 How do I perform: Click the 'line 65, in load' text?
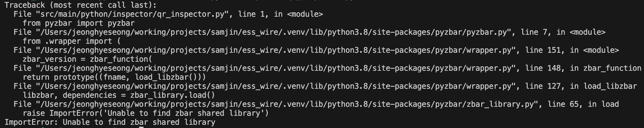(583, 104)
